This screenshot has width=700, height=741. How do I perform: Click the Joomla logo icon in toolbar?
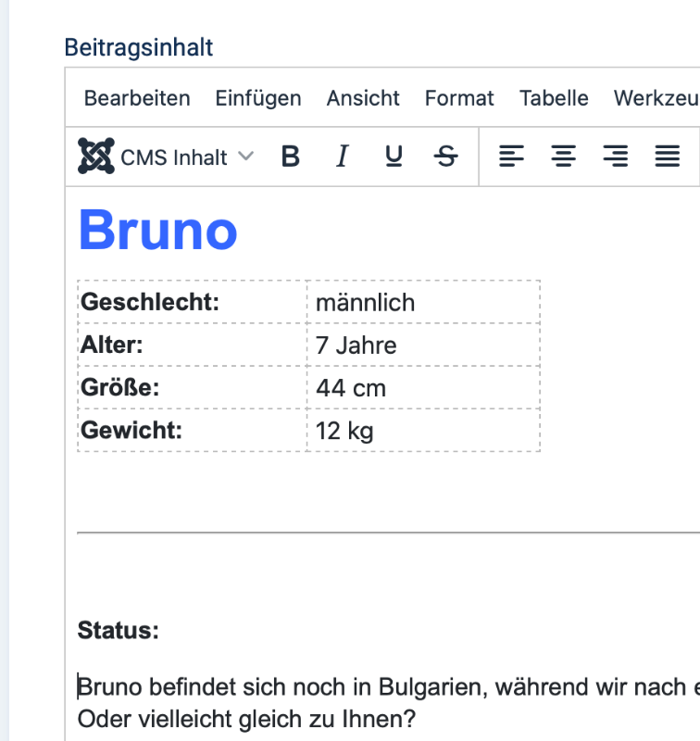point(96,156)
